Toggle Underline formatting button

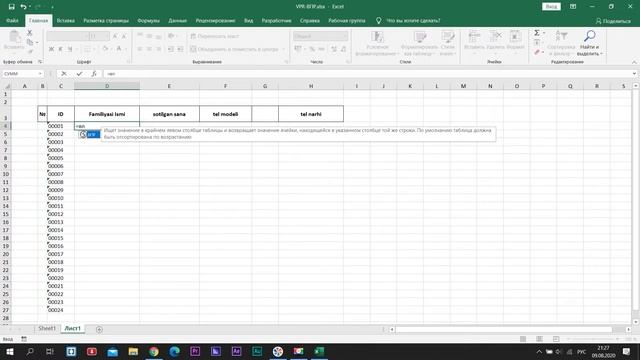[70, 49]
